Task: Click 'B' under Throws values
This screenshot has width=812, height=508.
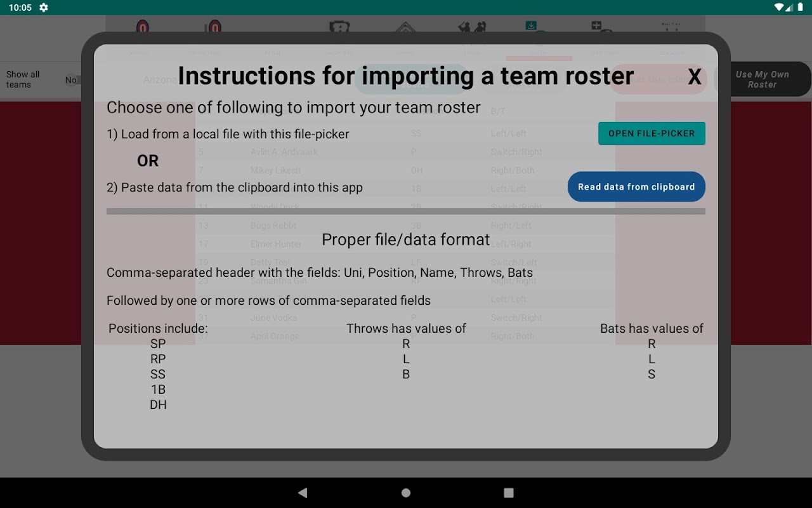Action: 406,374
